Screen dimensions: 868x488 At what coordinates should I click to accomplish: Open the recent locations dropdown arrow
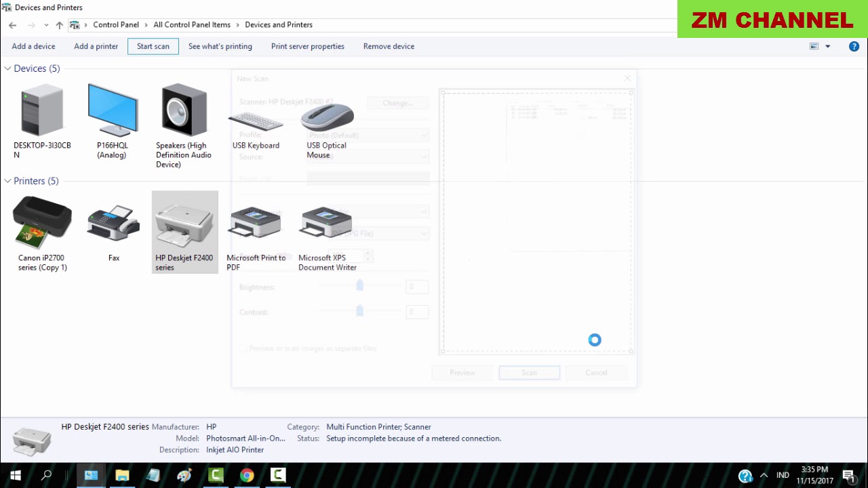46,25
